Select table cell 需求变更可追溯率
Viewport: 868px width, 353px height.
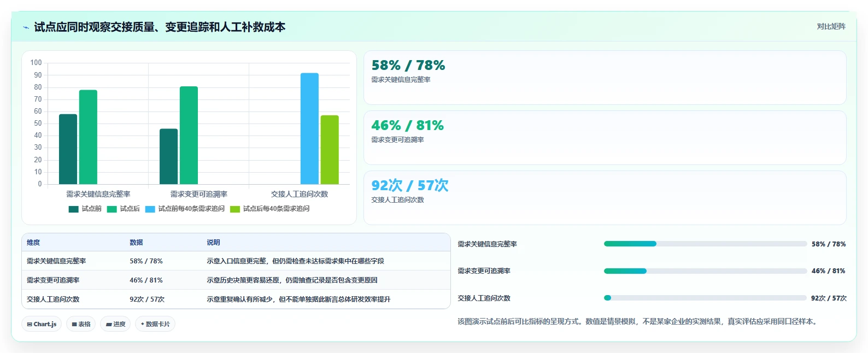[x=53, y=280]
